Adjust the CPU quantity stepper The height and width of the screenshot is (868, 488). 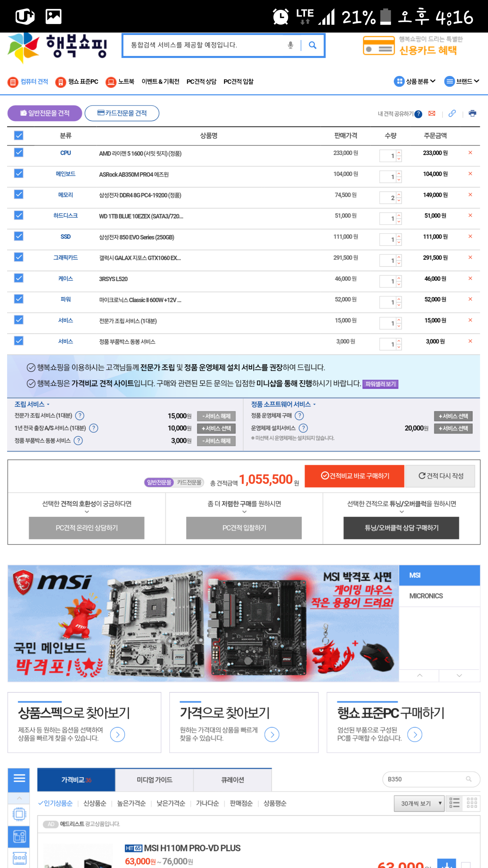click(399, 156)
